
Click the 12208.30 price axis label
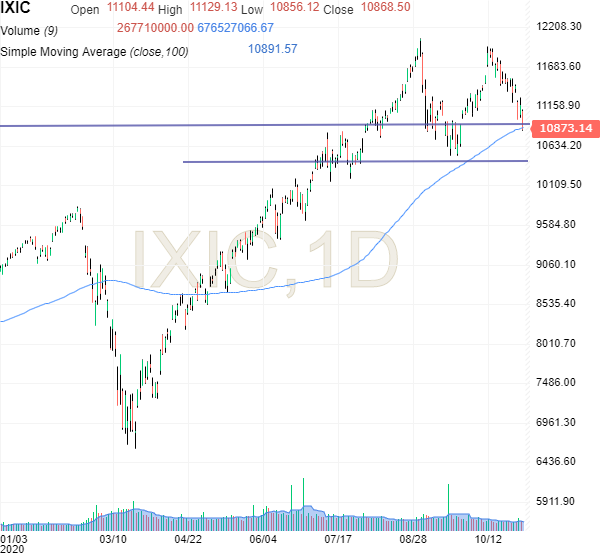tap(560, 27)
